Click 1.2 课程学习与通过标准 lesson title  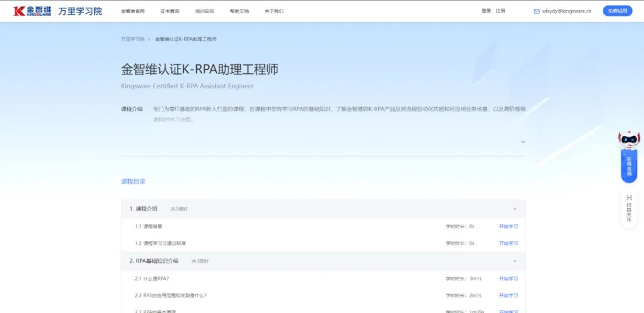160,243
